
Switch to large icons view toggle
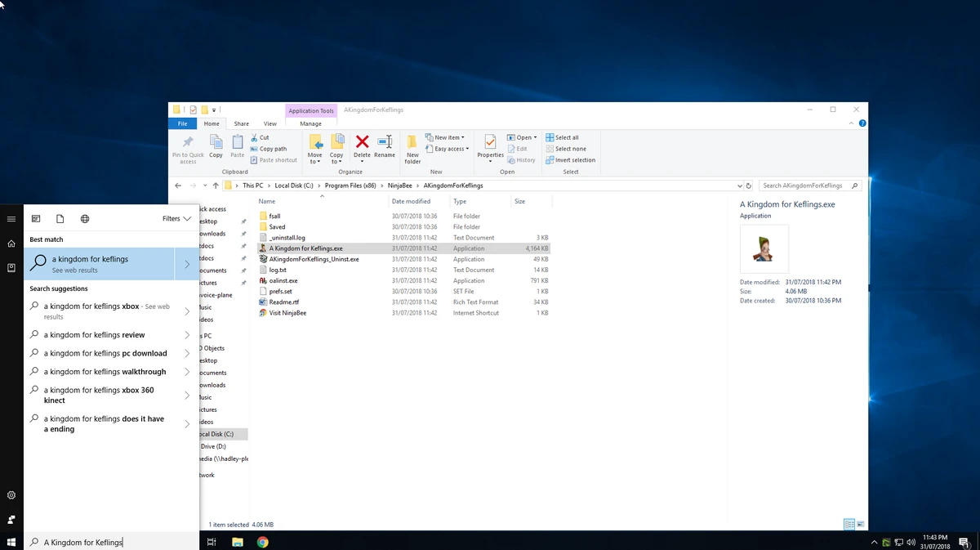coord(859,525)
